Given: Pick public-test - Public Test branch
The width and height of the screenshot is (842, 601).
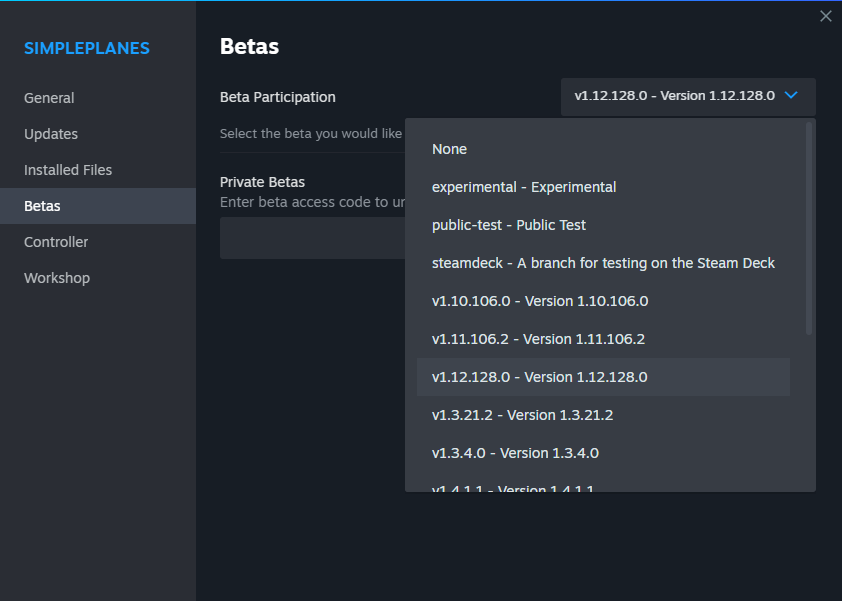Looking at the screenshot, I should pyautogui.click(x=603, y=225).
